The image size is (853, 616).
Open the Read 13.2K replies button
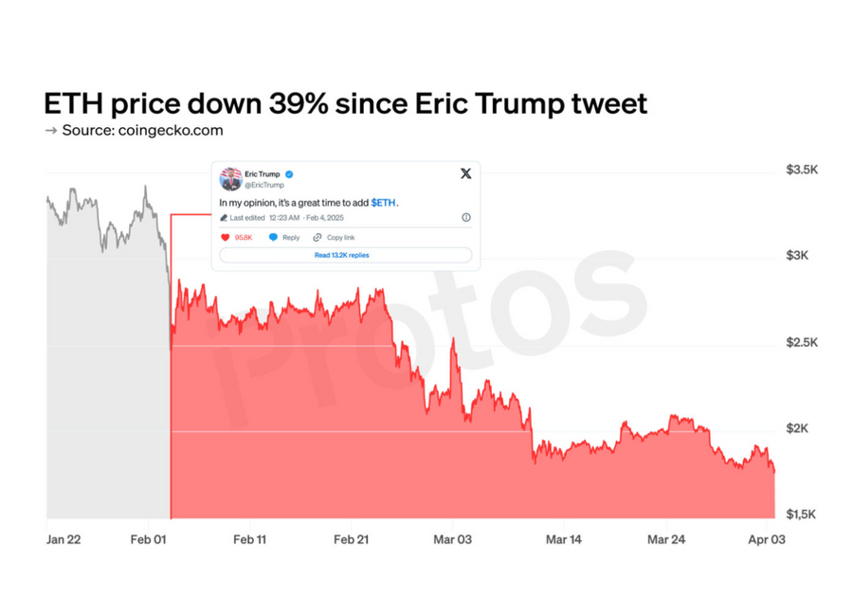click(x=345, y=255)
